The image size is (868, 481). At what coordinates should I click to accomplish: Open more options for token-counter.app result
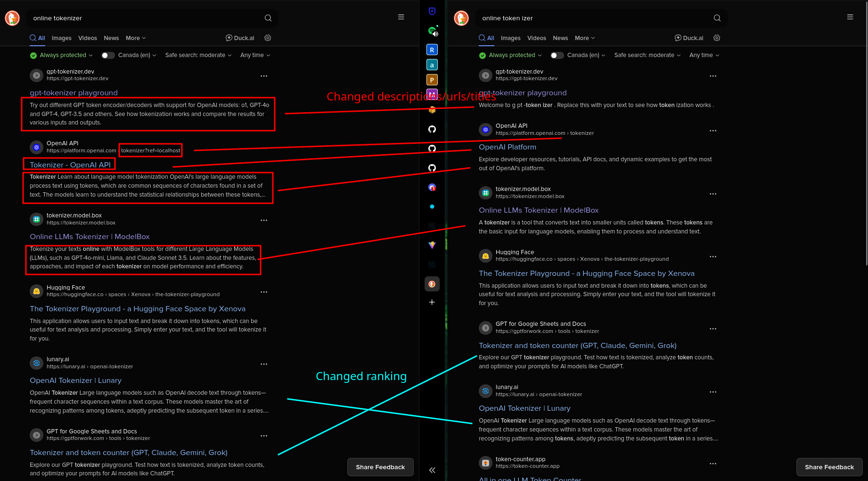(713, 464)
